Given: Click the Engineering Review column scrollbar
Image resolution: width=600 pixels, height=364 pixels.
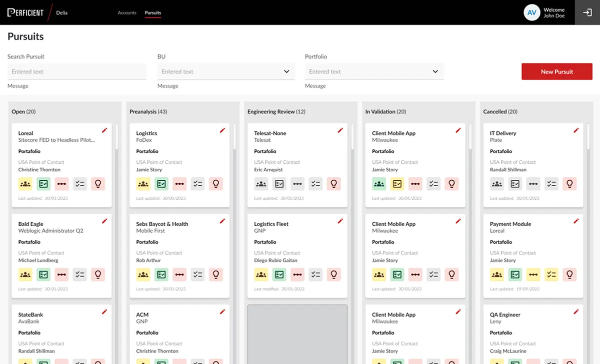Looking at the screenshot, I should 352,136.
